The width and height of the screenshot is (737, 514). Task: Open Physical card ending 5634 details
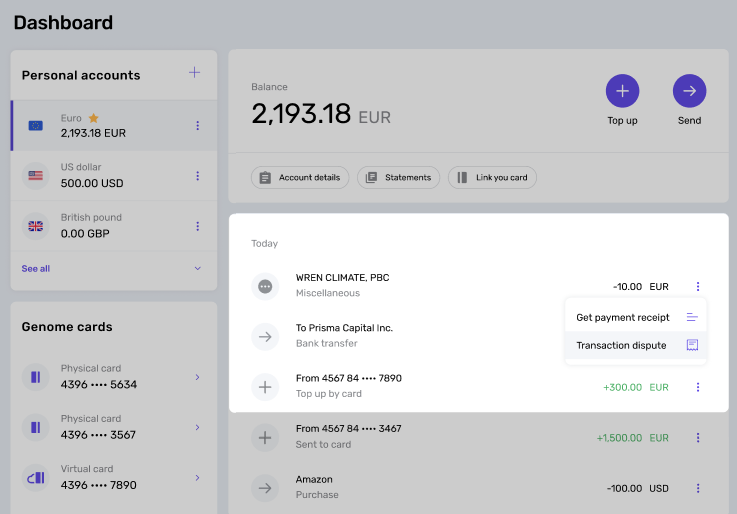coord(197,377)
